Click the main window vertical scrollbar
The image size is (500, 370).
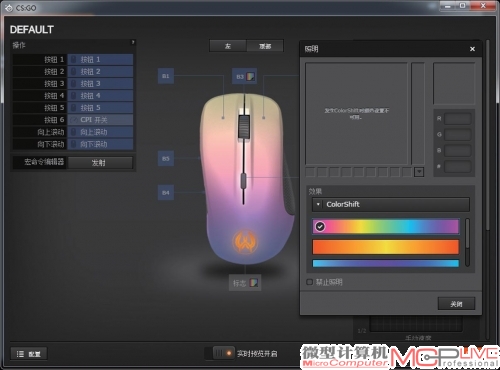click(x=488, y=135)
